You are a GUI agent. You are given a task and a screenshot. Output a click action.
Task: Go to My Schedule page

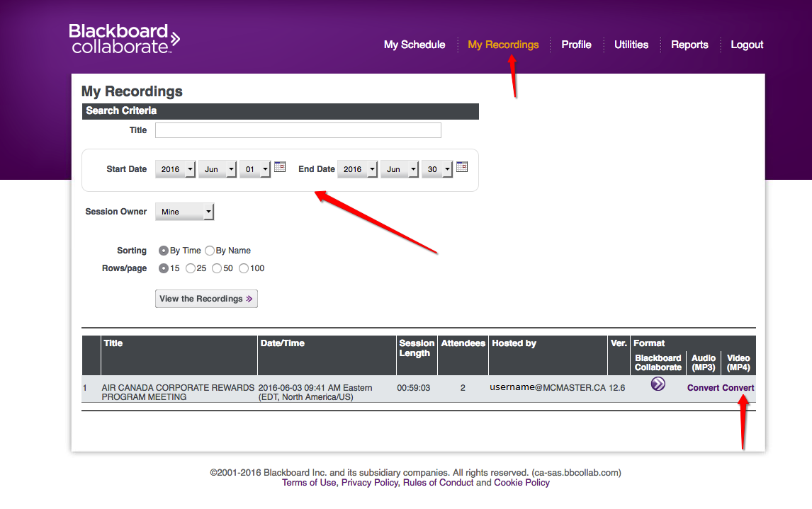[x=415, y=45]
